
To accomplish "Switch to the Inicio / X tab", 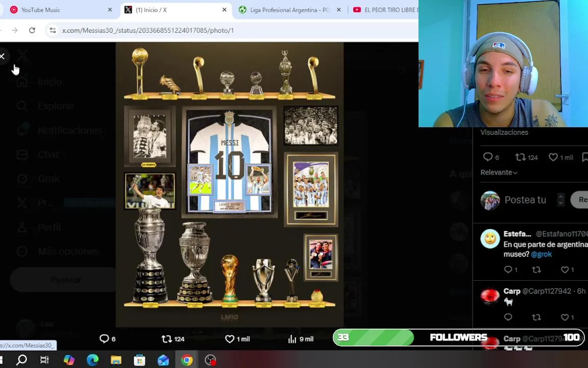I will (176, 10).
